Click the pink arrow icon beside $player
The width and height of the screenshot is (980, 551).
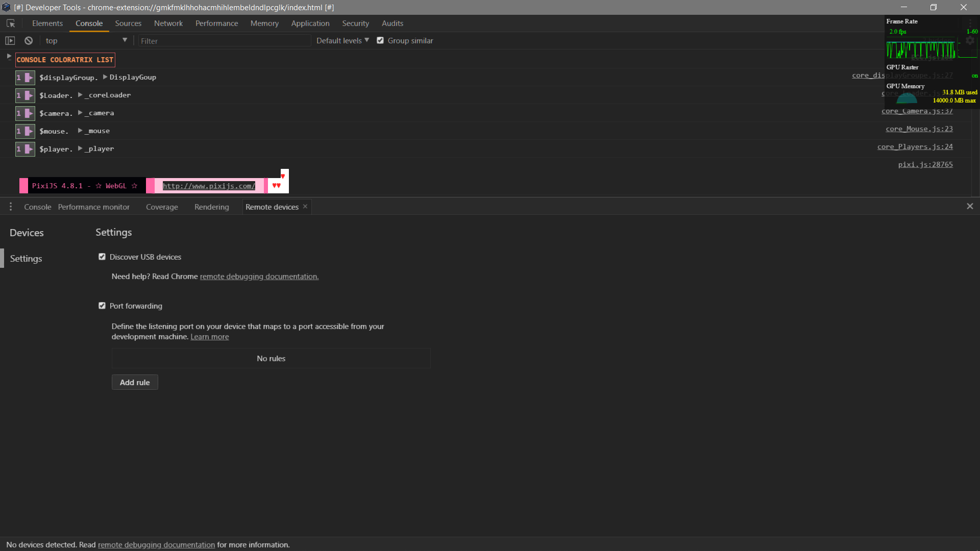tap(29, 149)
